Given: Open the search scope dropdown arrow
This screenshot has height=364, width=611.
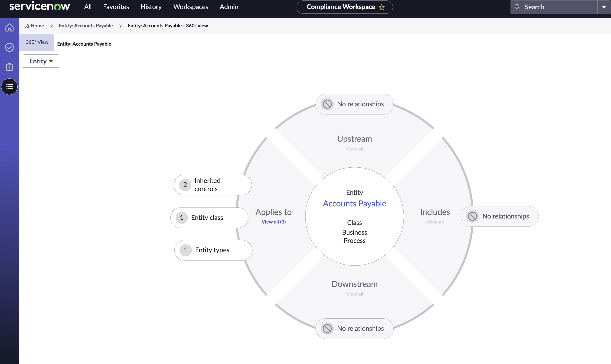Looking at the screenshot, I should point(604,7).
